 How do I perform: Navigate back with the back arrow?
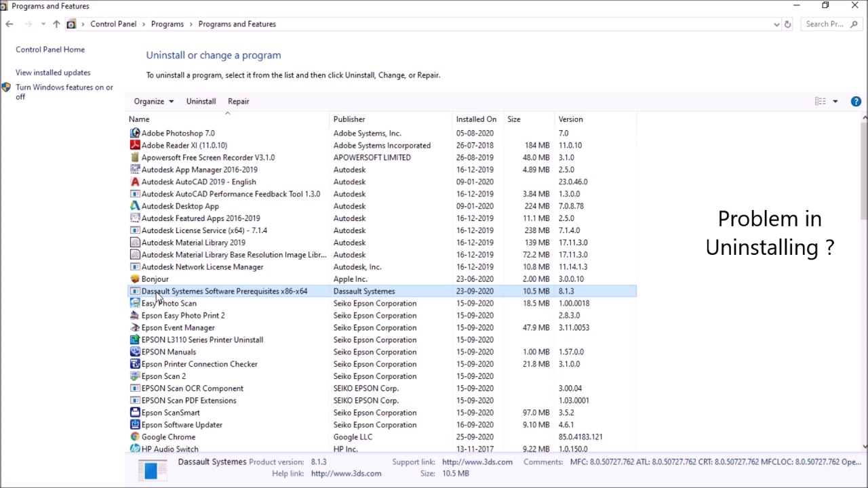tap(9, 24)
